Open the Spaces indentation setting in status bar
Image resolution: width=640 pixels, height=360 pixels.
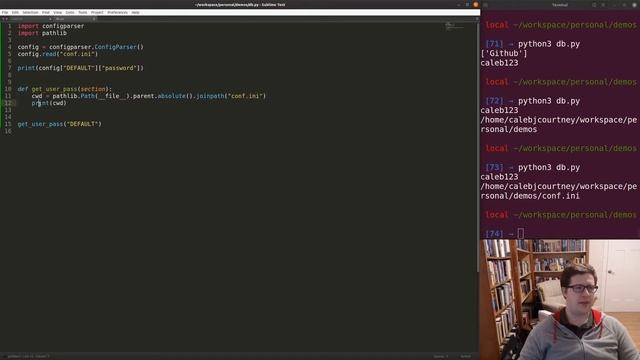pyautogui.click(x=441, y=356)
